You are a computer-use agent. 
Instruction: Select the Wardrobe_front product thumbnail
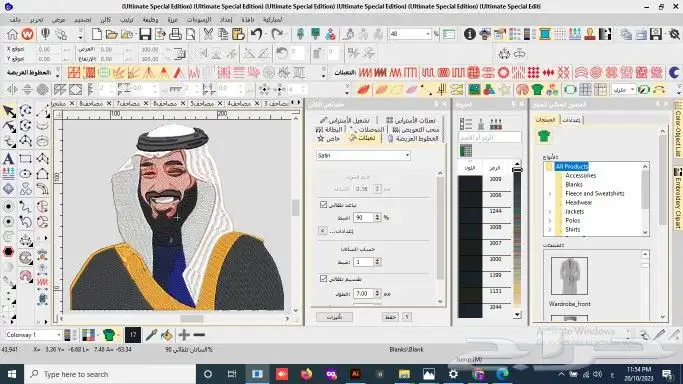569,276
